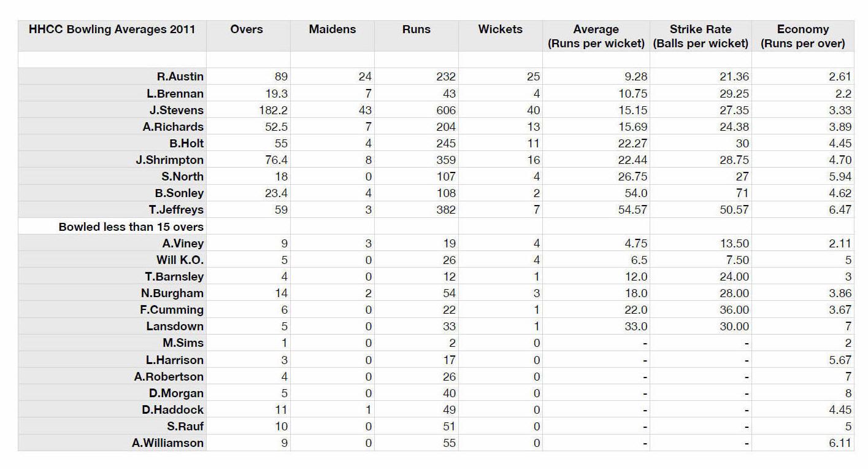Click the HHCC Bowling Averages 2011 title cell
Image resolution: width=868 pixels, height=469 pixels.
pyautogui.click(x=112, y=36)
